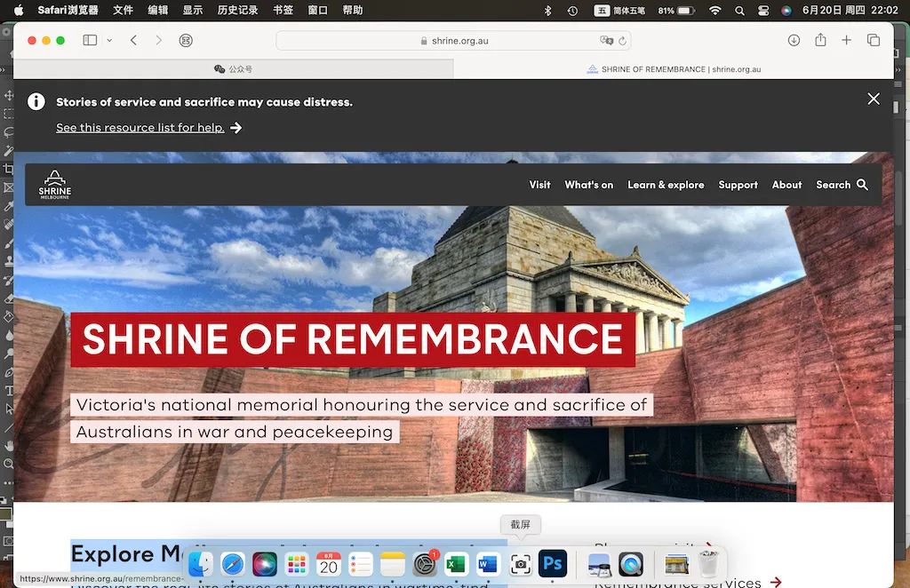Focus the shrine.org.au address bar

[453, 41]
